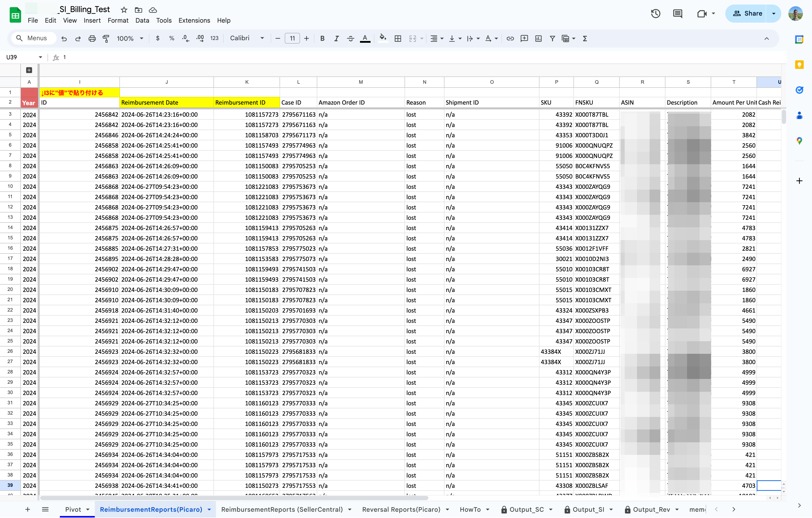Click the move to folder icon

138,10
